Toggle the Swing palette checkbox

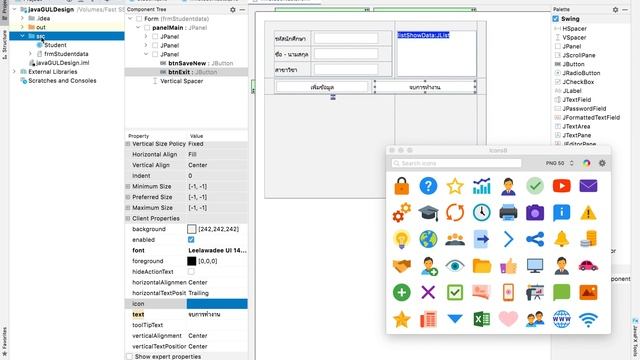(556, 19)
